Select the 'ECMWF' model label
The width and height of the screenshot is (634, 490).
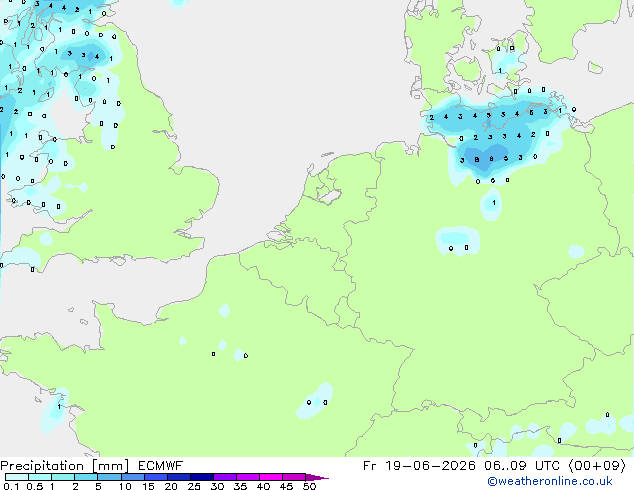tap(160, 466)
